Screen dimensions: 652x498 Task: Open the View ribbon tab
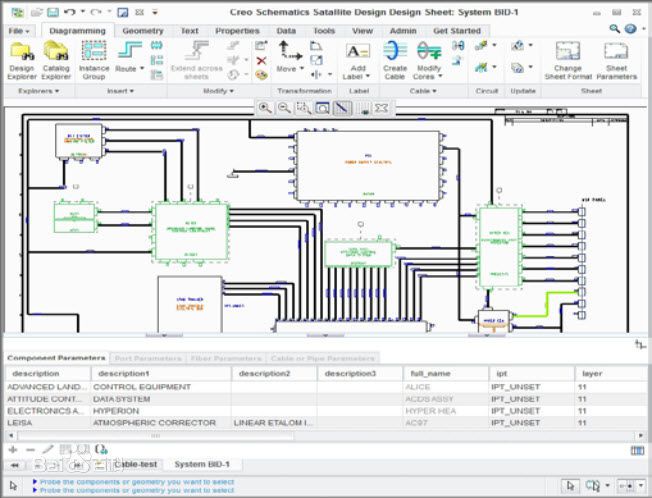click(362, 31)
